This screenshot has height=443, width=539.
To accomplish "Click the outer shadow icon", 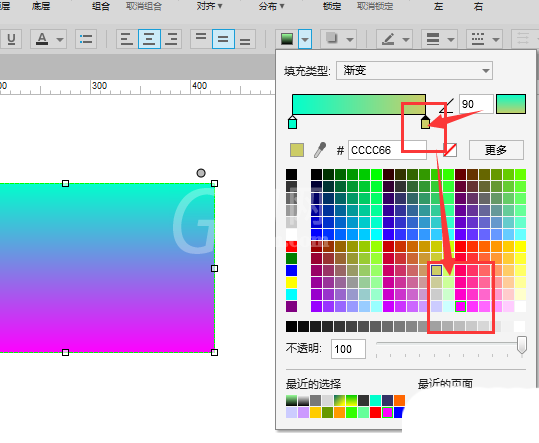I will (332, 39).
